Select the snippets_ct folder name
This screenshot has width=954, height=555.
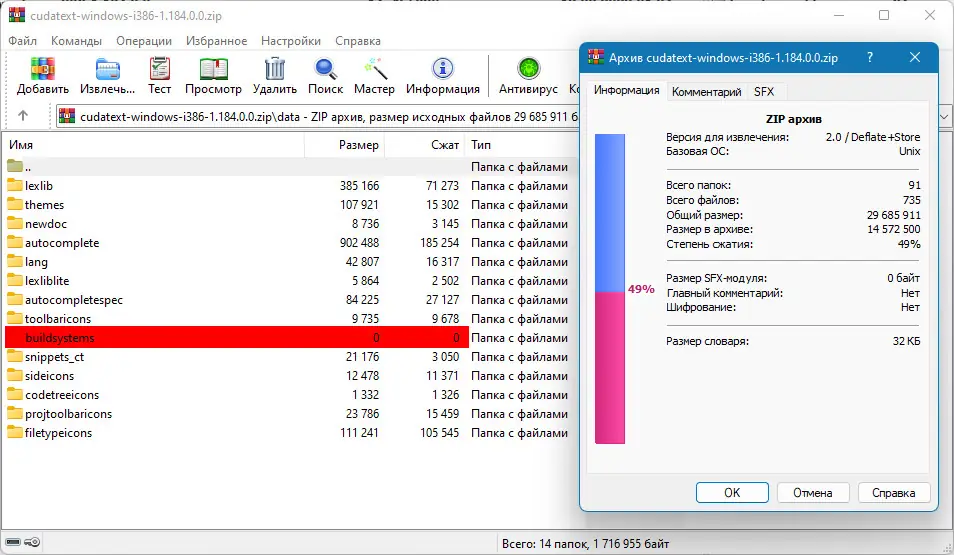(54, 357)
